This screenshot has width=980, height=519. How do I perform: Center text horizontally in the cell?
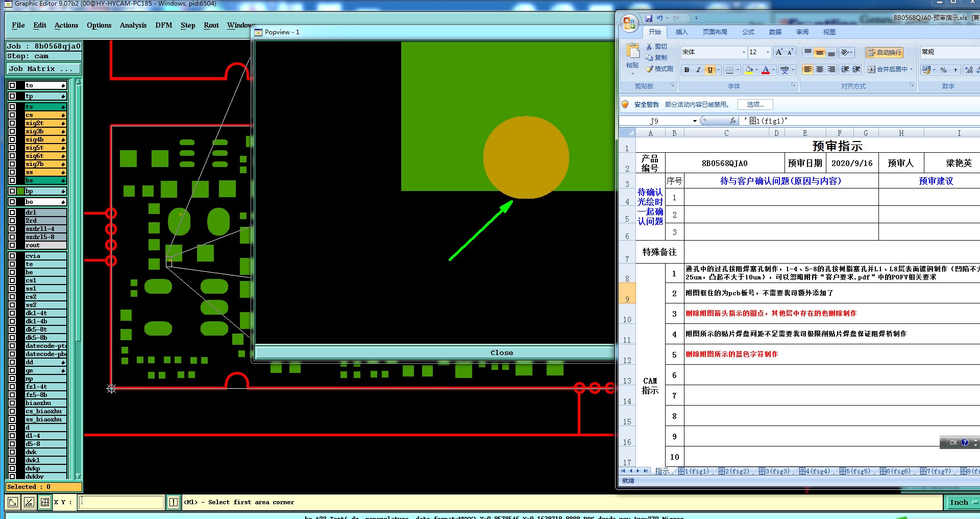820,69
